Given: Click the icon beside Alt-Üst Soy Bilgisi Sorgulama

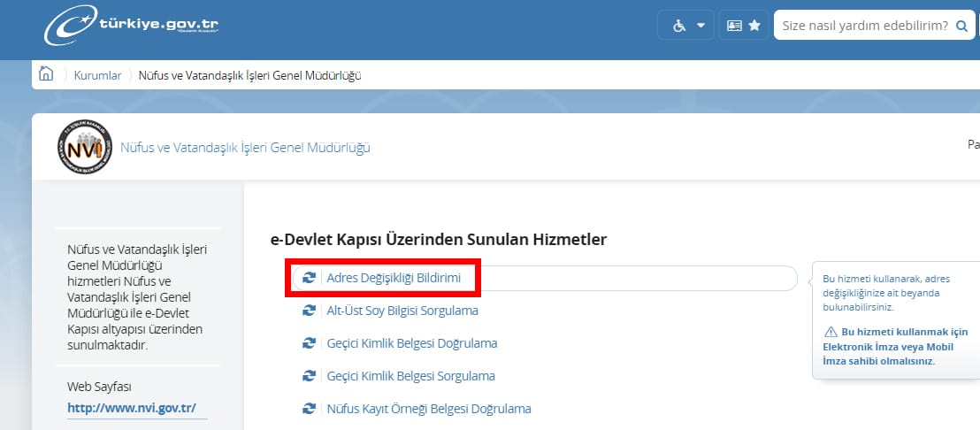Looking at the screenshot, I should [x=309, y=311].
